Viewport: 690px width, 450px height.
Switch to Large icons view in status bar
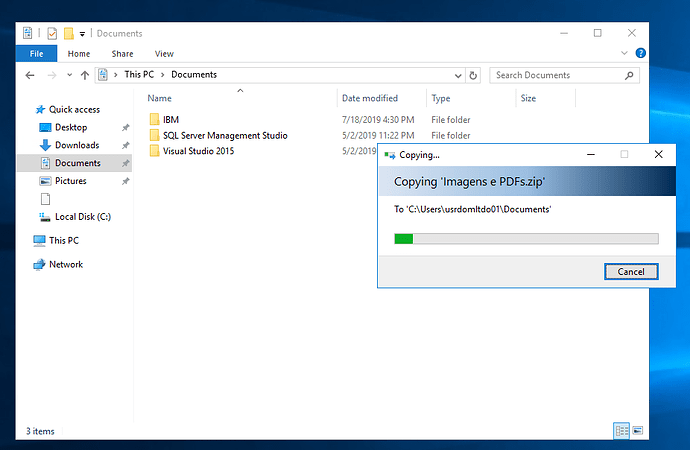click(638, 431)
